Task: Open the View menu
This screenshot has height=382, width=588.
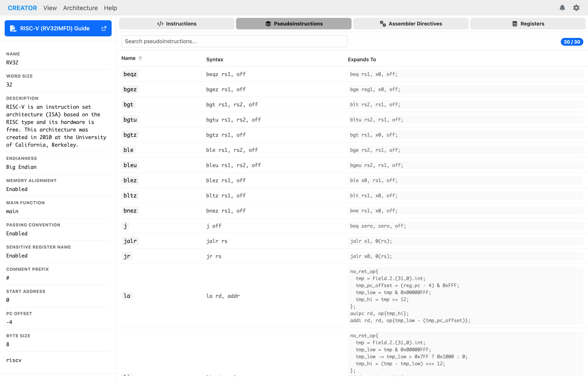Action: pos(50,8)
